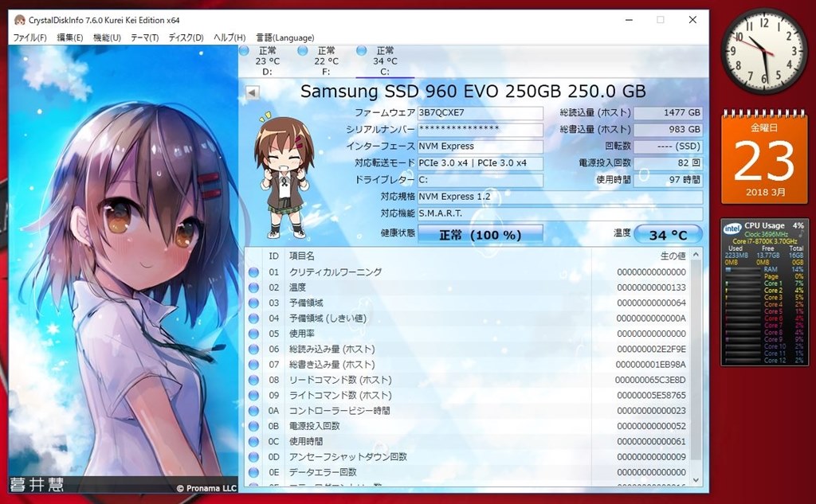This screenshot has width=816, height=504.
Task: Click the masked シリアルナンバー field
Action: click(x=480, y=130)
